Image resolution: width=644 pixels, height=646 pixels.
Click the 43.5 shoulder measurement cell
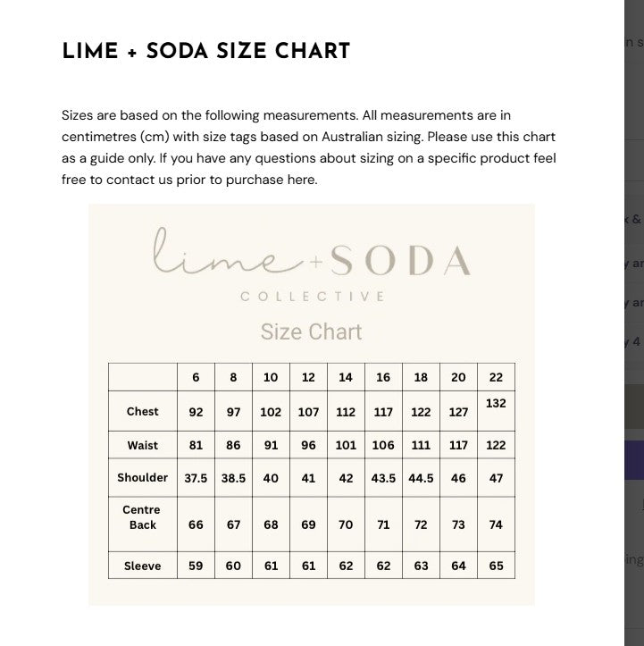(x=383, y=478)
